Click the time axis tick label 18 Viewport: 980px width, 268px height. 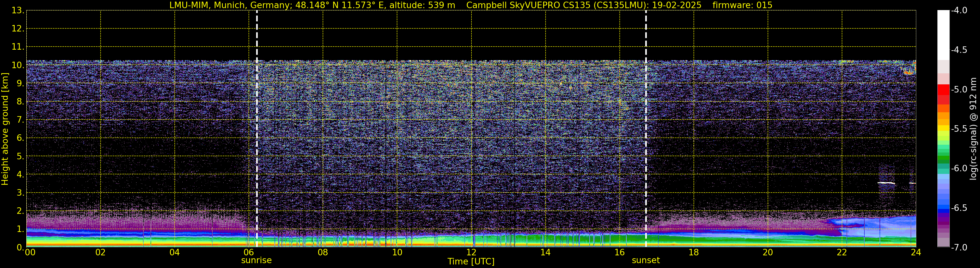(694, 252)
